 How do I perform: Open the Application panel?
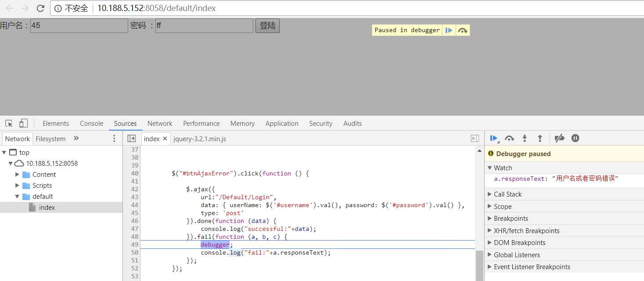[x=282, y=124]
